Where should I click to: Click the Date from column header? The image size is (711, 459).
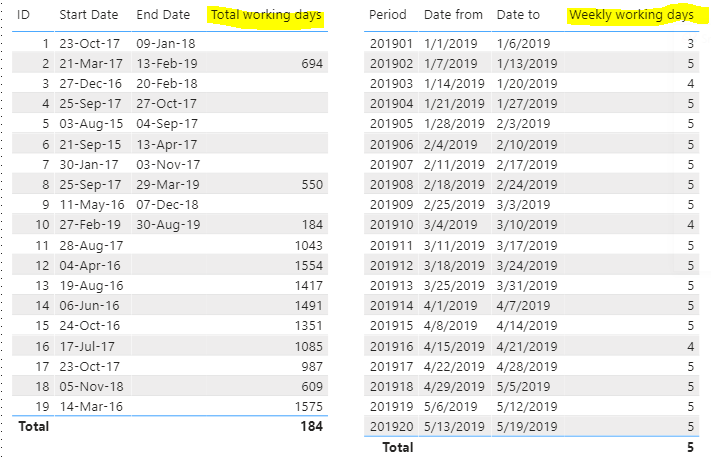tap(453, 15)
